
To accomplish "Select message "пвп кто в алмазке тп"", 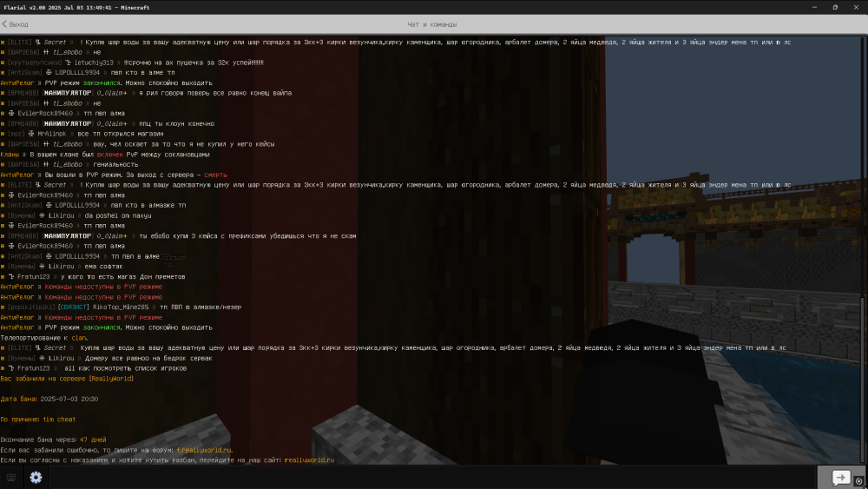I will tap(93, 205).
